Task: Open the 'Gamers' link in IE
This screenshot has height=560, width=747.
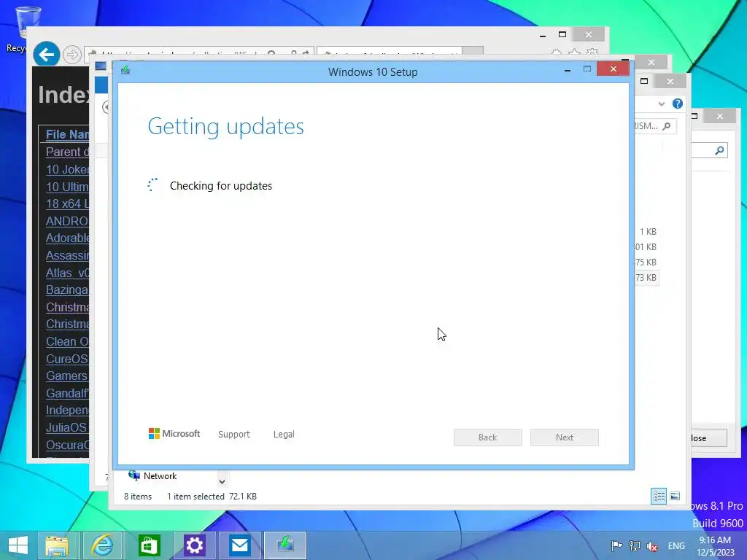Action: pyautogui.click(x=67, y=376)
